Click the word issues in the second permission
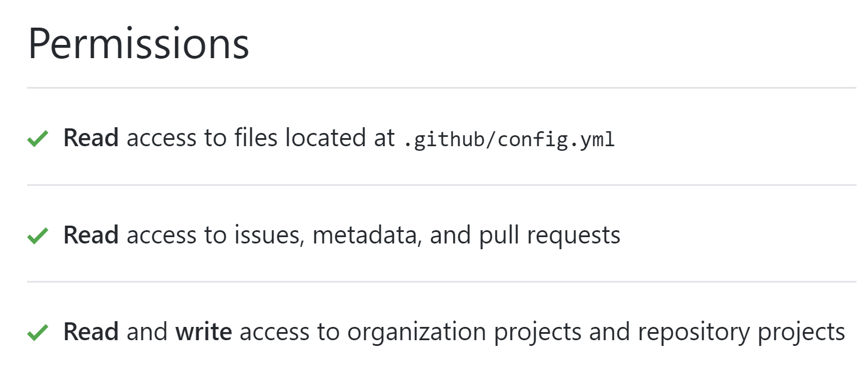The width and height of the screenshot is (868, 377). [269, 235]
